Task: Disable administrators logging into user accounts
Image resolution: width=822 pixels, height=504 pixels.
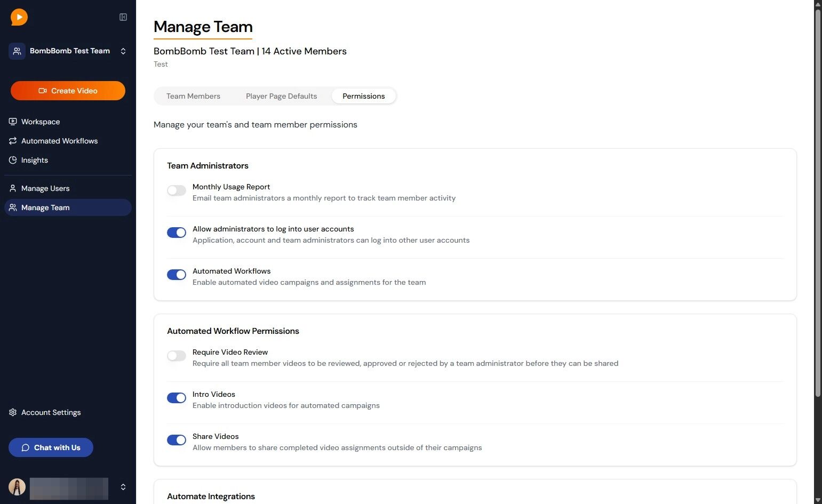Action: 177,233
